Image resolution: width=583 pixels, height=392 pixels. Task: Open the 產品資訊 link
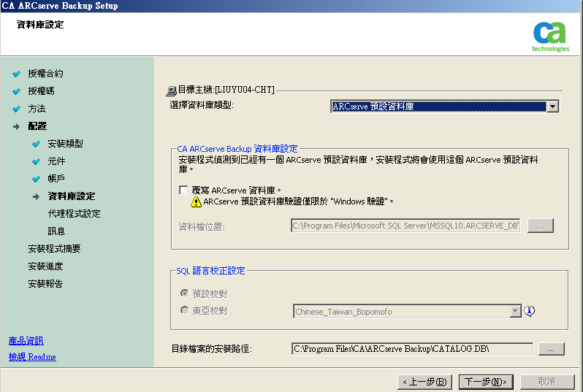(x=26, y=341)
